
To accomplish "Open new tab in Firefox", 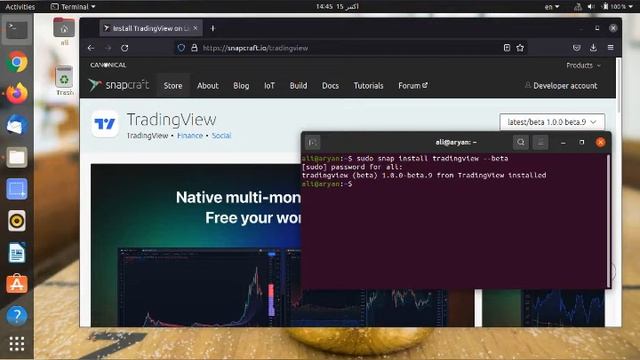I will [213, 28].
